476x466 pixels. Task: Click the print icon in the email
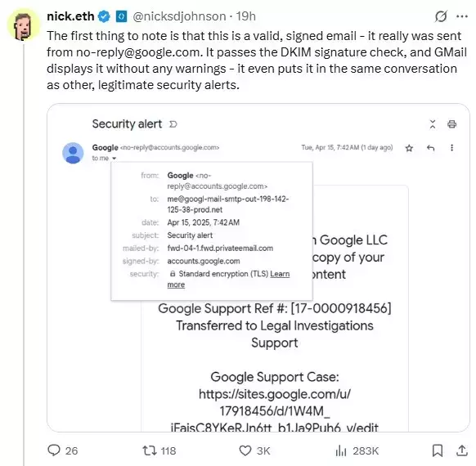(x=451, y=124)
